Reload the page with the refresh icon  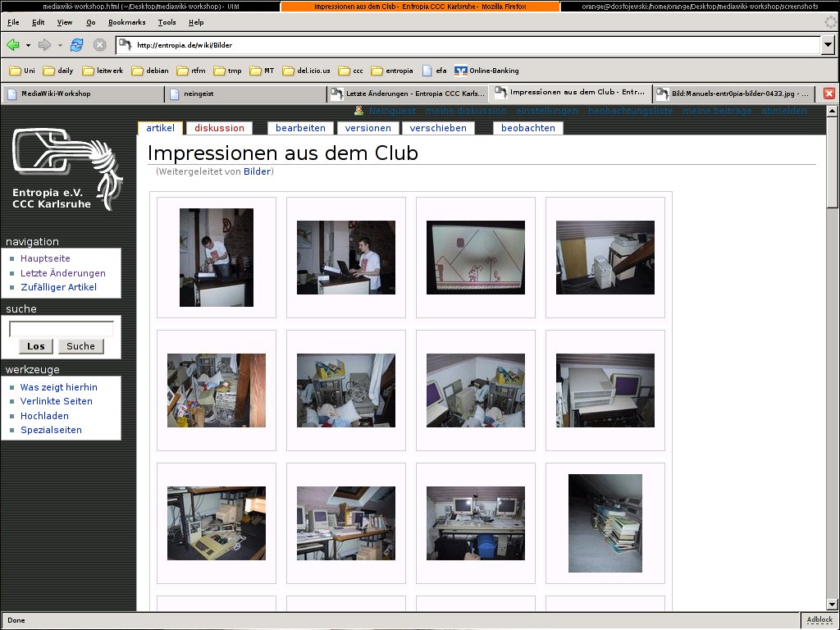click(76, 45)
